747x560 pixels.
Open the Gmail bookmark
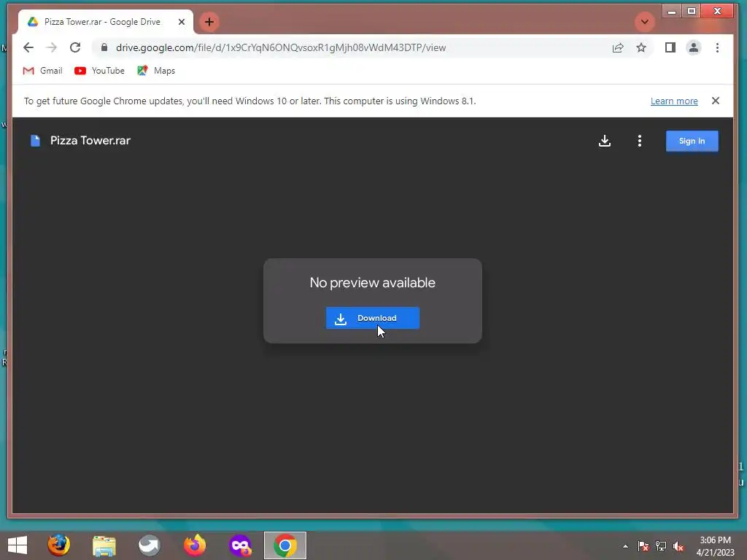(43, 71)
